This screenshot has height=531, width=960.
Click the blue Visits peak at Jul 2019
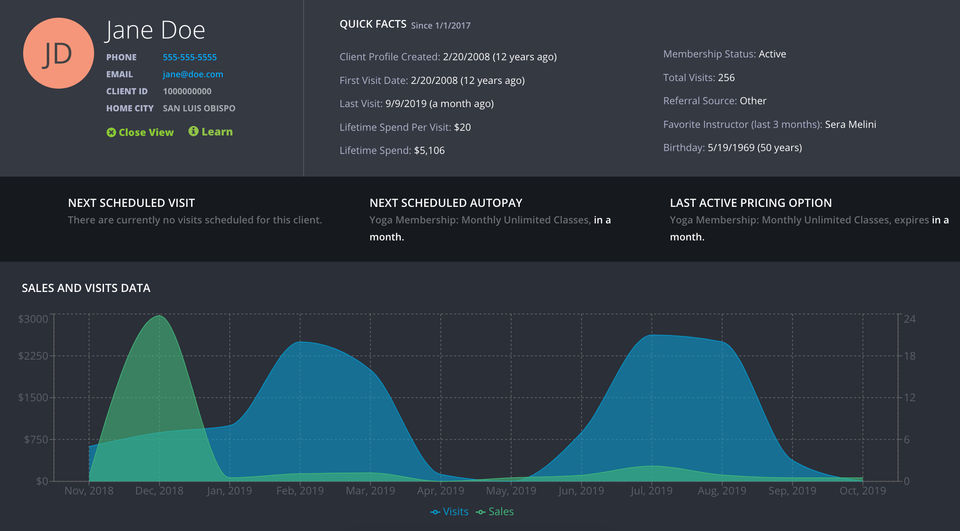click(x=652, y=336)
